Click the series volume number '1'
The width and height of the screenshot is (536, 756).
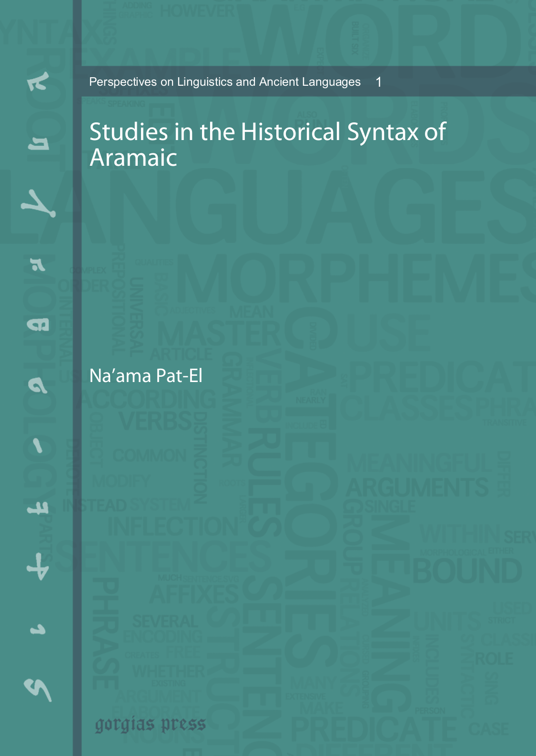(379, 82)
